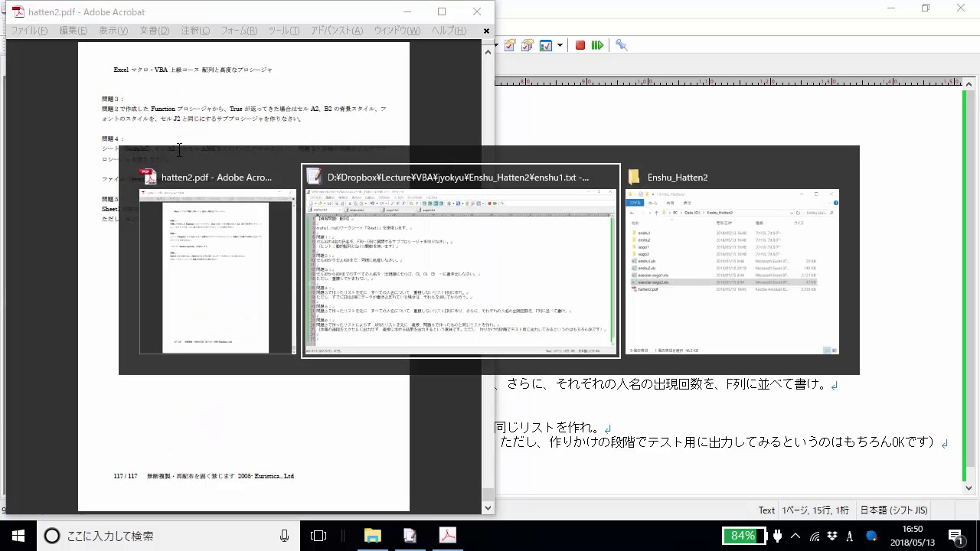
Task: Open the ヘルプ(H) menu in Acrobat
Action: pyautogui.click(x=449, y=31)
